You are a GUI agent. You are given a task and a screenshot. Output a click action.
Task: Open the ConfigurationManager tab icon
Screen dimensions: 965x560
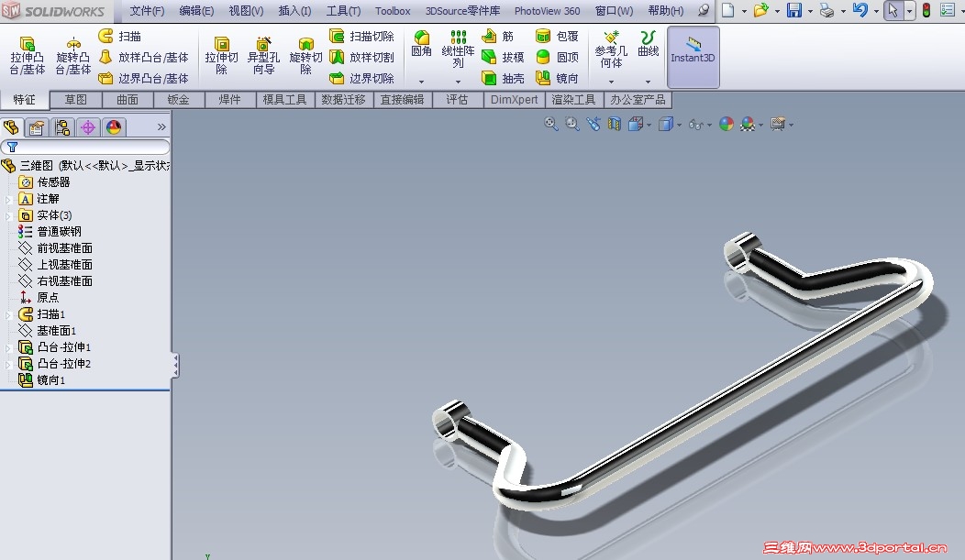(62, 127)
